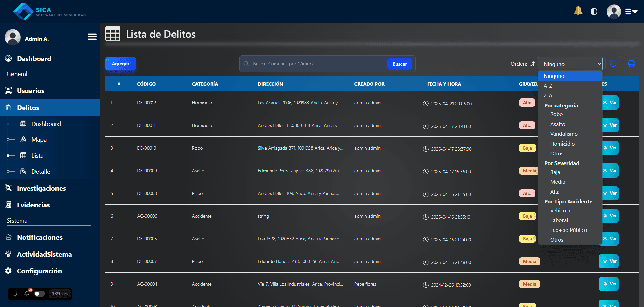The height and width of the screenshot is (307, 644).
Task: Open notifications via the bell icon
Action: pyautogui.click(x=578, y=10)
